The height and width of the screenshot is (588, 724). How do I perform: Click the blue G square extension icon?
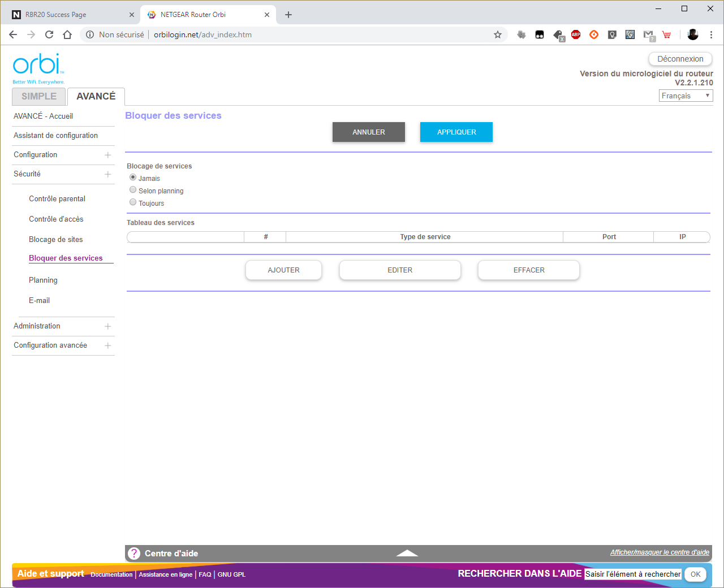point(630,34)
